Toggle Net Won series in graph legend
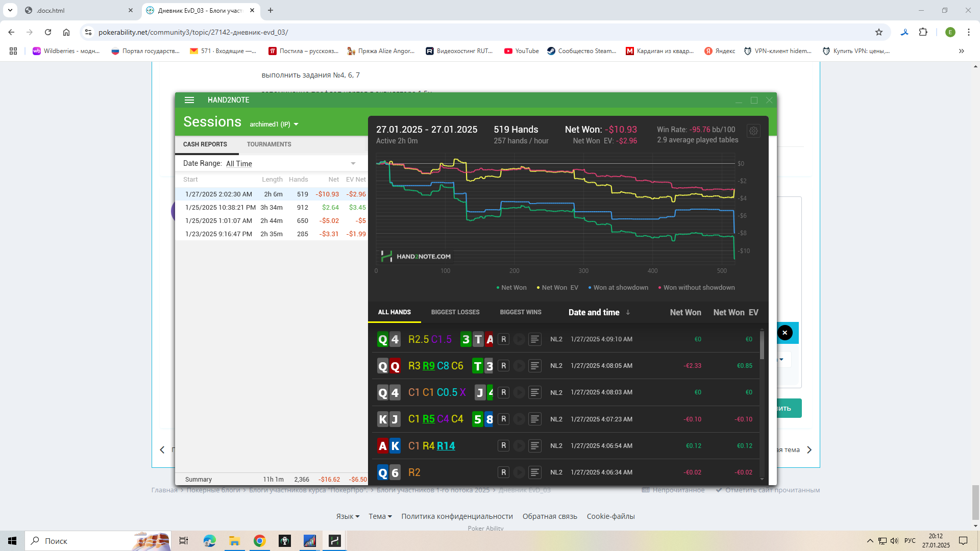Image resolution: width=980 pixels, height=551 pixels. coord(511,288)
